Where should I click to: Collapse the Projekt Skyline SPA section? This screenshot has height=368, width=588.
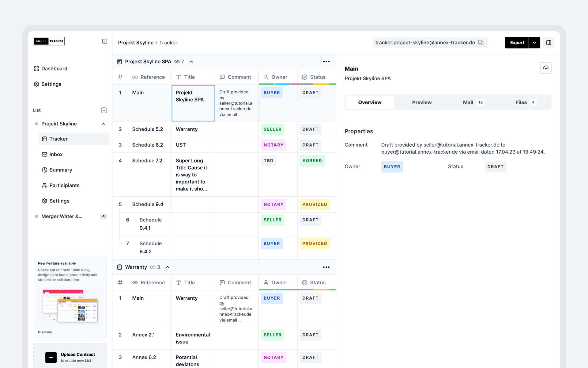coord(191,62)
